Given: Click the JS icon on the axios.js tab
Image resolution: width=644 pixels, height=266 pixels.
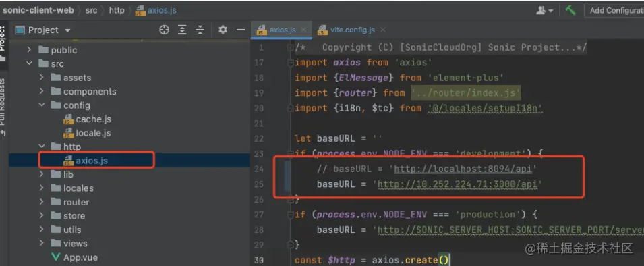Looking at the screenshot, I should coord(261,30).
